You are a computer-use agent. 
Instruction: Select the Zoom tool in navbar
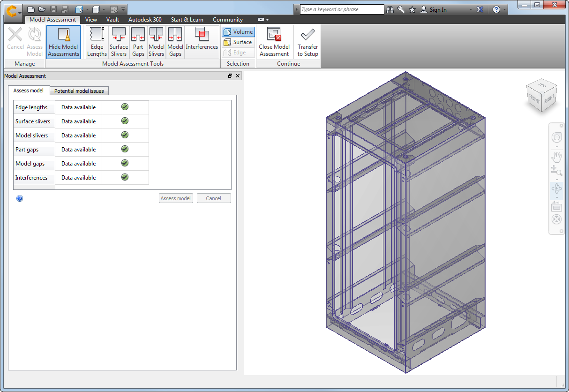556,171
